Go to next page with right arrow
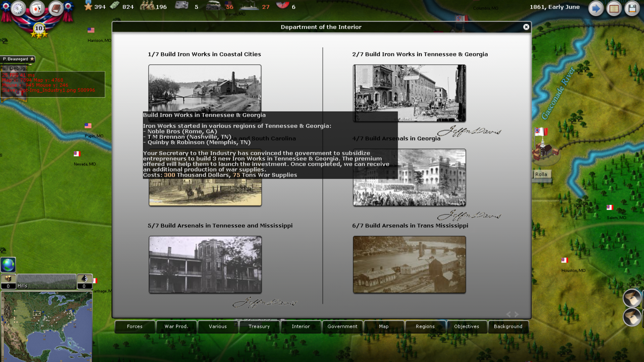Screen dimensions: 644x362 tap(517, 314)
